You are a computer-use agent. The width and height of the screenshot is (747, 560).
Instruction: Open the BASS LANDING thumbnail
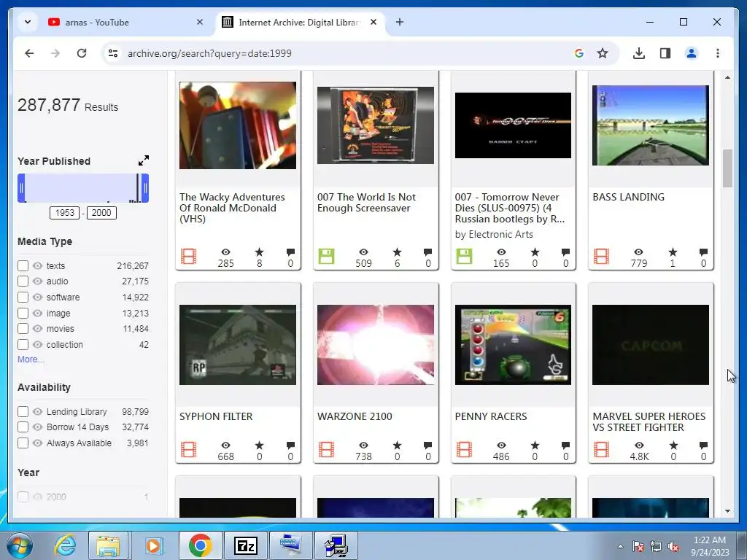651,125
